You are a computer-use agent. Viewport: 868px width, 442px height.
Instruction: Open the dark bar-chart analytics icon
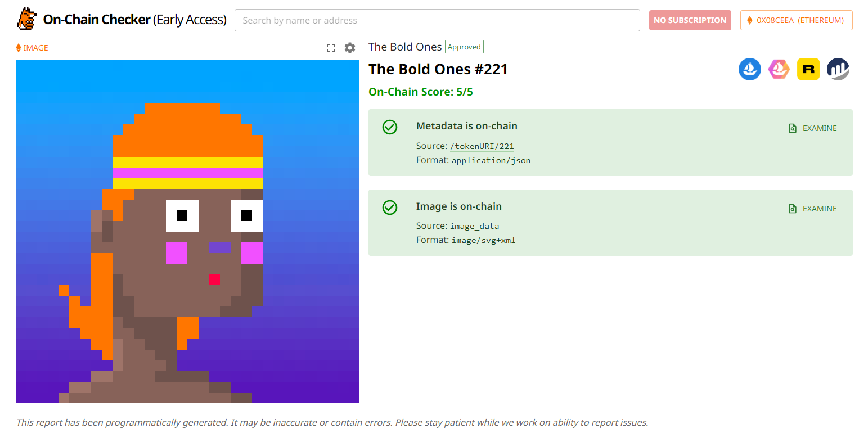838,69
